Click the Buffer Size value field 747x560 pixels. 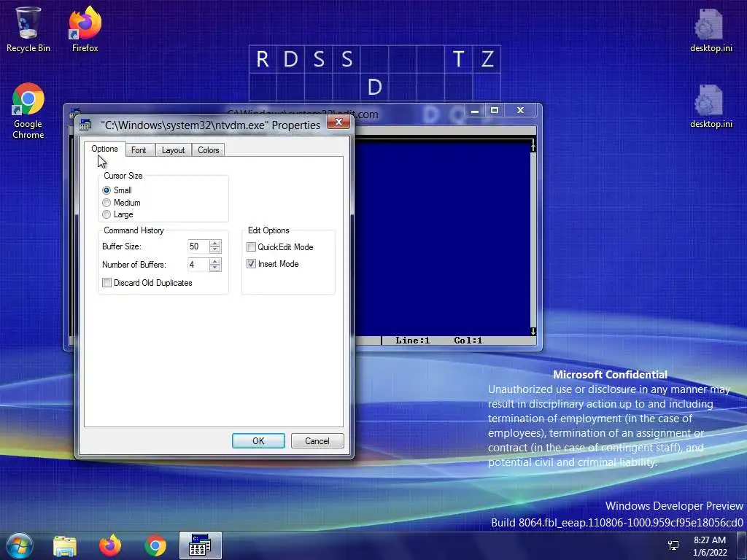[x=198, y=246]
